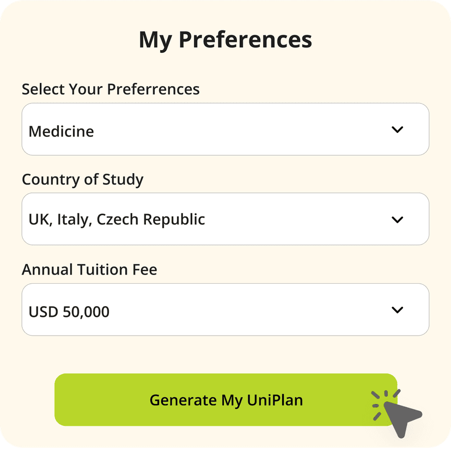The height and width of the screenshot is (476, 451).
Task: Click the "Country of Study" label
Action: 82,180
